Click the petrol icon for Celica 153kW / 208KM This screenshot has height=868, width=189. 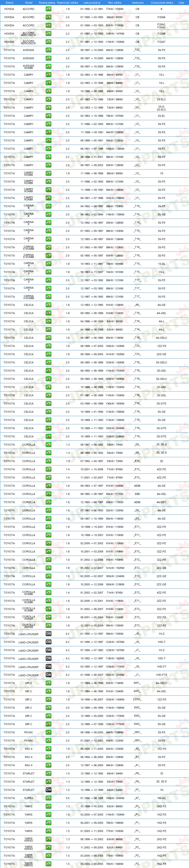(x=49, y=436)
